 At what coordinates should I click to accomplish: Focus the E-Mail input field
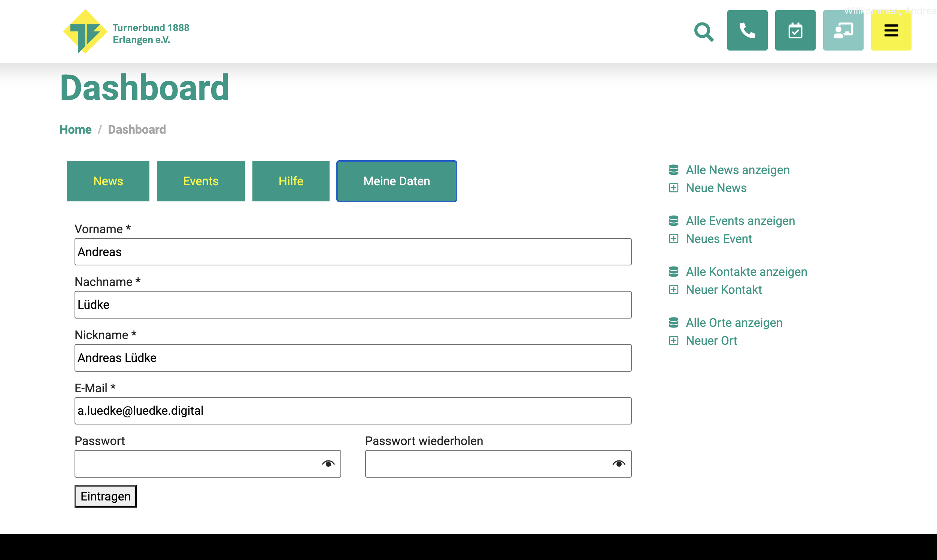(x=353, y=411)
